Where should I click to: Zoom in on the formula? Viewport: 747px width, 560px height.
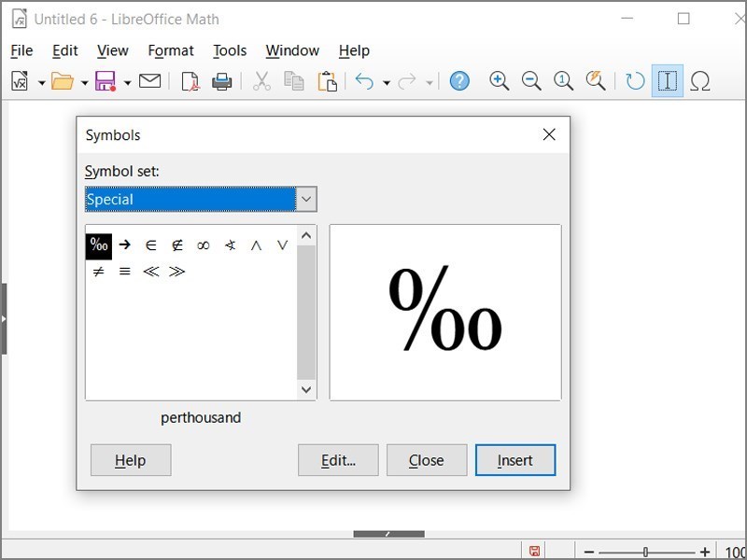(x=499, y=81)
